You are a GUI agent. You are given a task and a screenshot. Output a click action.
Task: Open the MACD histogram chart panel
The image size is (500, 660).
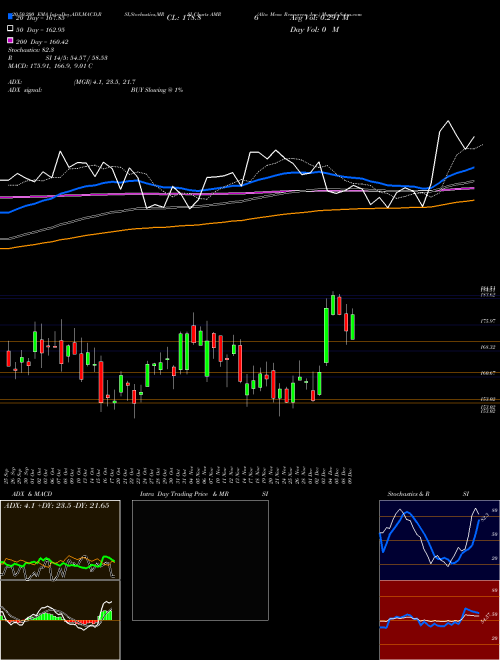coord(60,620)
